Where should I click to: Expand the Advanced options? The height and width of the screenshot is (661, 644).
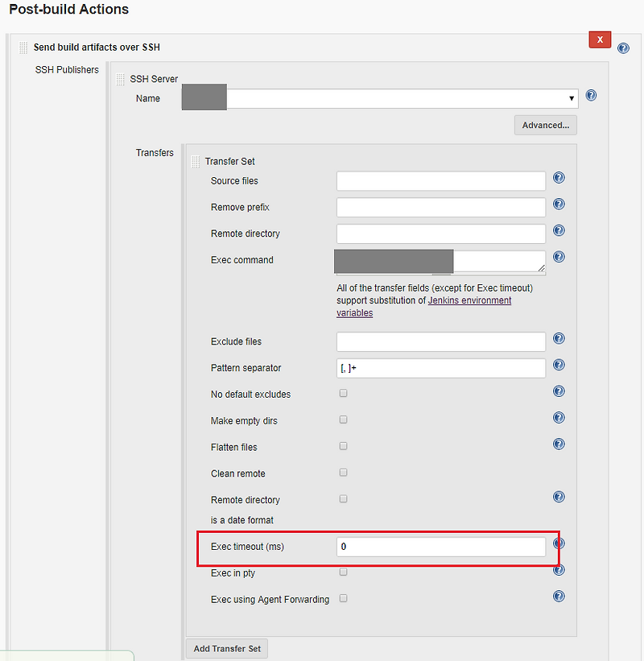coord(545,125)
